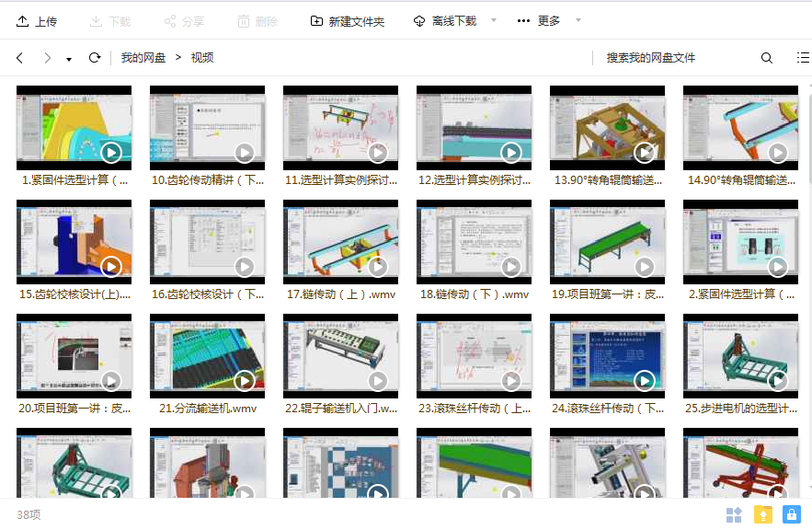Screen dimensions: 812x530
Task: Open the yellow upload folder icon
Action: coord(762,514)
